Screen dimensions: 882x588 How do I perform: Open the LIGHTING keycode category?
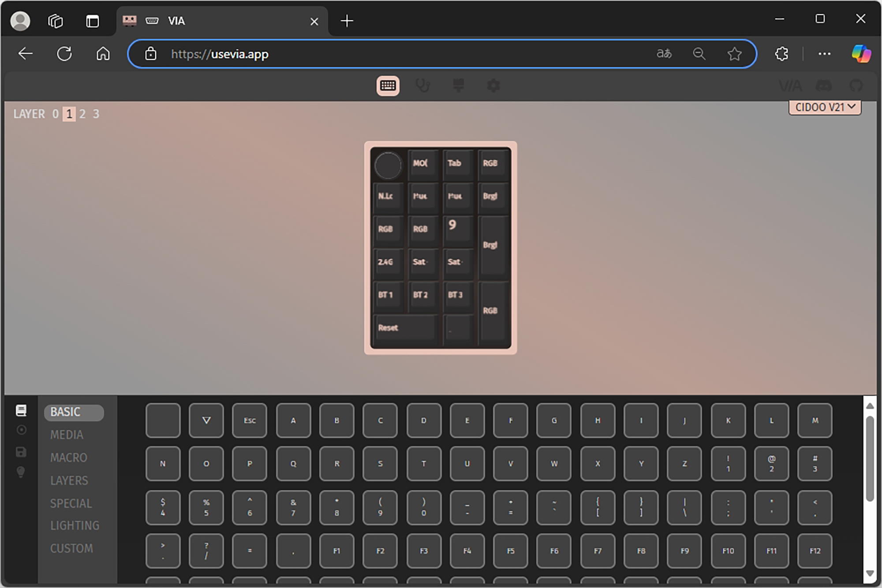(75, 525)
